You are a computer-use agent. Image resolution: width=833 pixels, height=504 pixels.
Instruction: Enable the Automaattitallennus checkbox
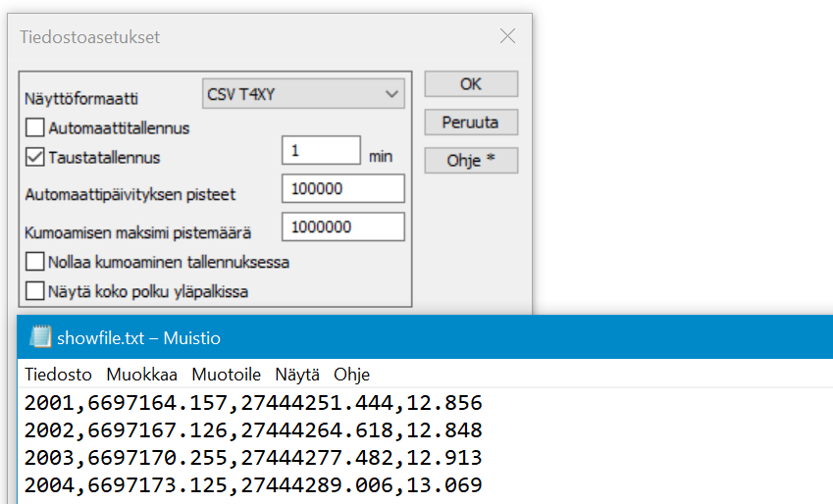(35, 127)
